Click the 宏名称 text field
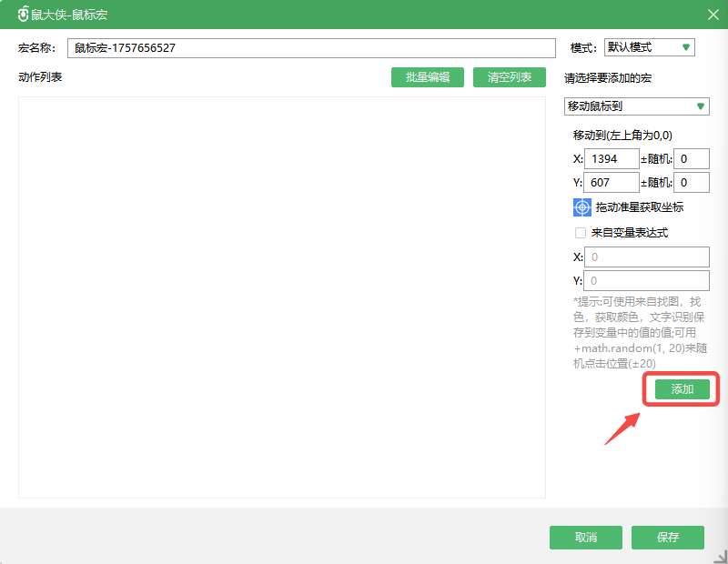Screen dimensions: 728x564 (x=310, y=48)
